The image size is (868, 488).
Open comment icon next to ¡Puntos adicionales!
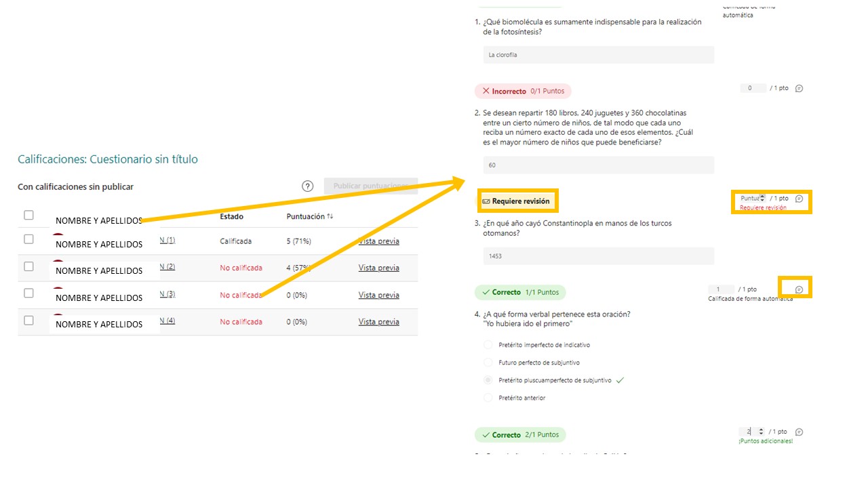[799, 432]
